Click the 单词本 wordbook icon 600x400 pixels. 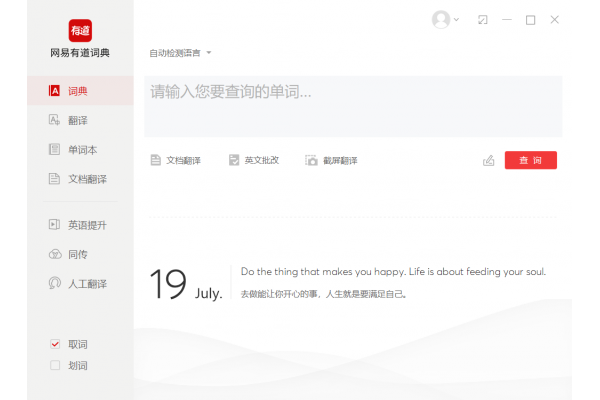pyautogui.click(x=55, y=150)
